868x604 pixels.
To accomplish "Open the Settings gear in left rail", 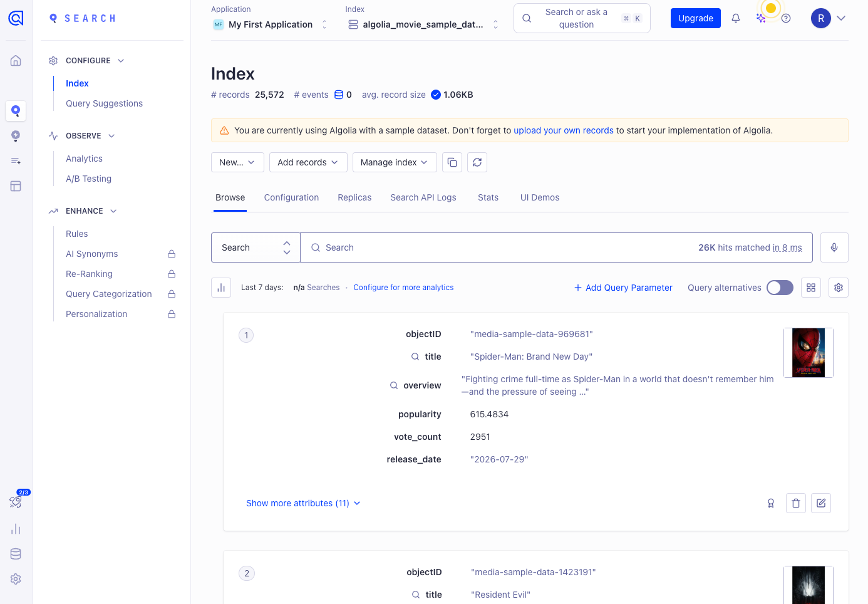I will click(x=16, y=579).
